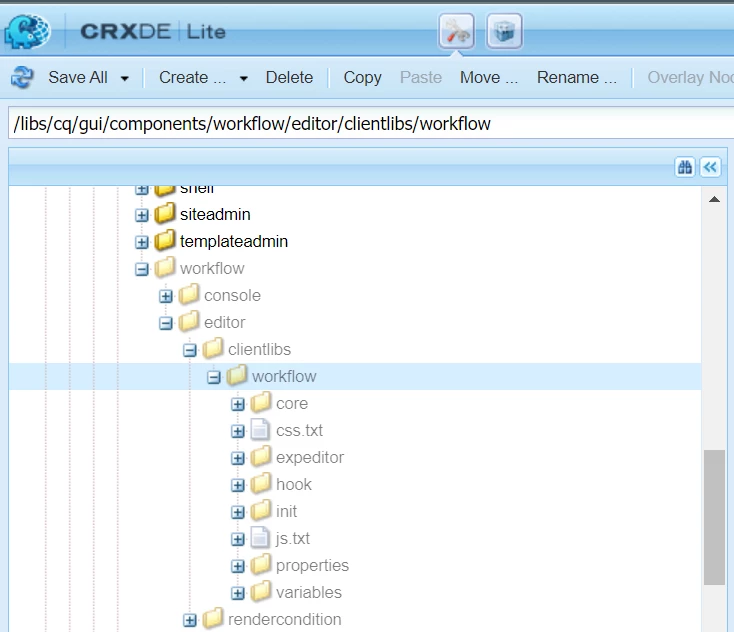Click Create ... in the toolbar

(x=192, y=77)
